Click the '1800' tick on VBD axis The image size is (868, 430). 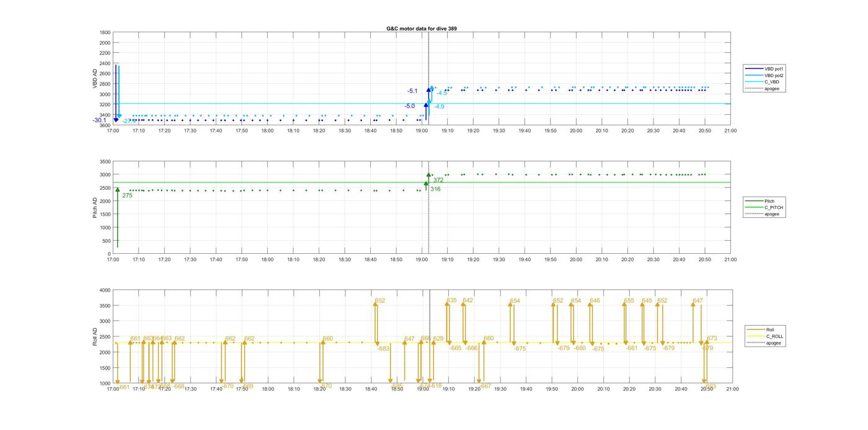[x=105, y=32]
